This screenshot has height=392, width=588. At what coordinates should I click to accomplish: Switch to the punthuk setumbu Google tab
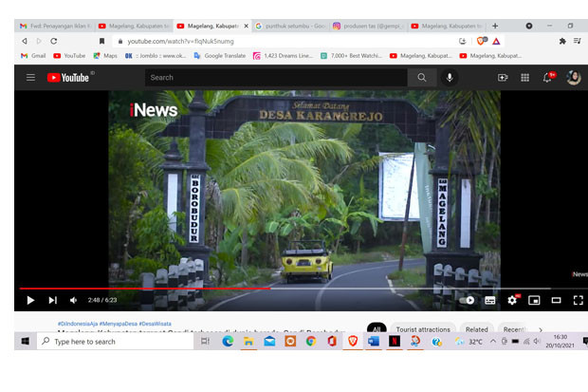(291, 26)
